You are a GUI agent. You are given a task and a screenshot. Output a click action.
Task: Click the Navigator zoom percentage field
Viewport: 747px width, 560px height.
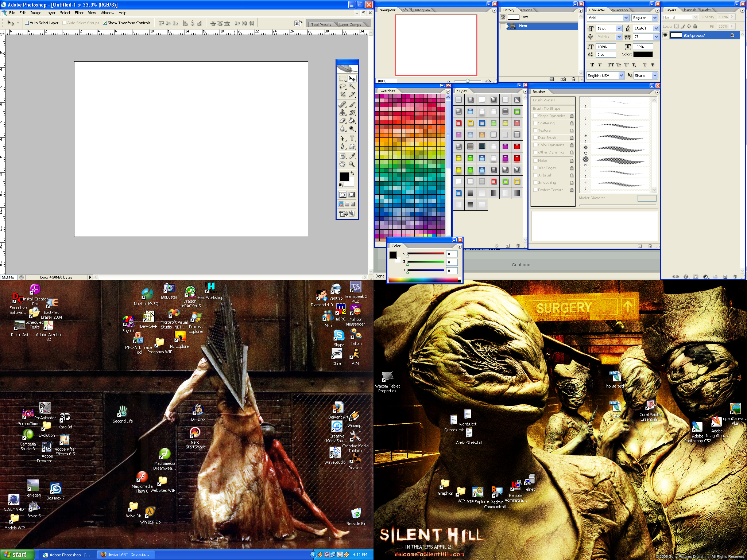(x=386, y=81)
